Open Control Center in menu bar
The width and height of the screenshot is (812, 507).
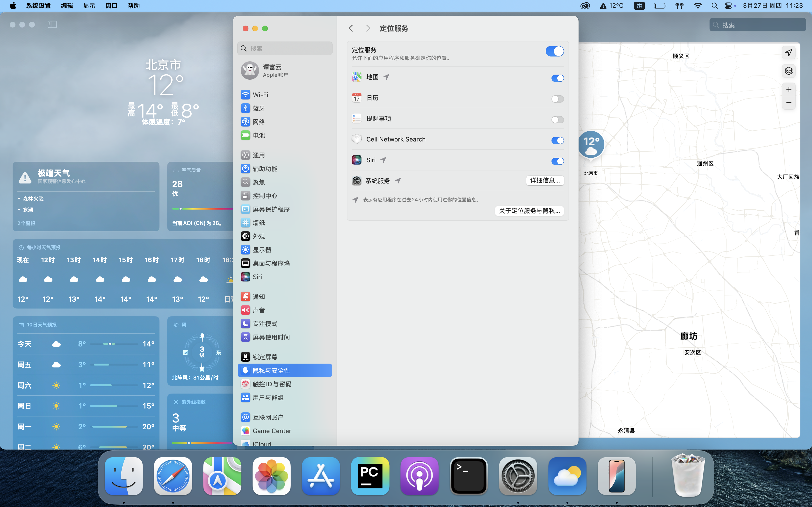point(728,6)
